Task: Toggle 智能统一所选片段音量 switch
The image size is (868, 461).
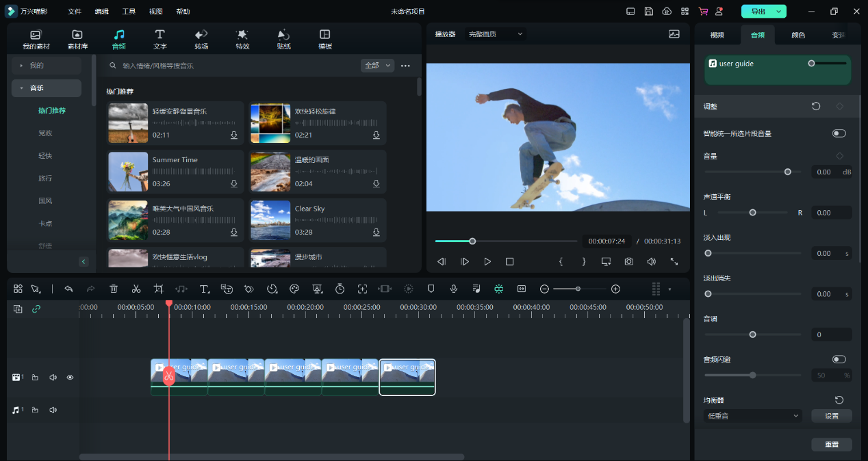Action: (x=839, y=133)
